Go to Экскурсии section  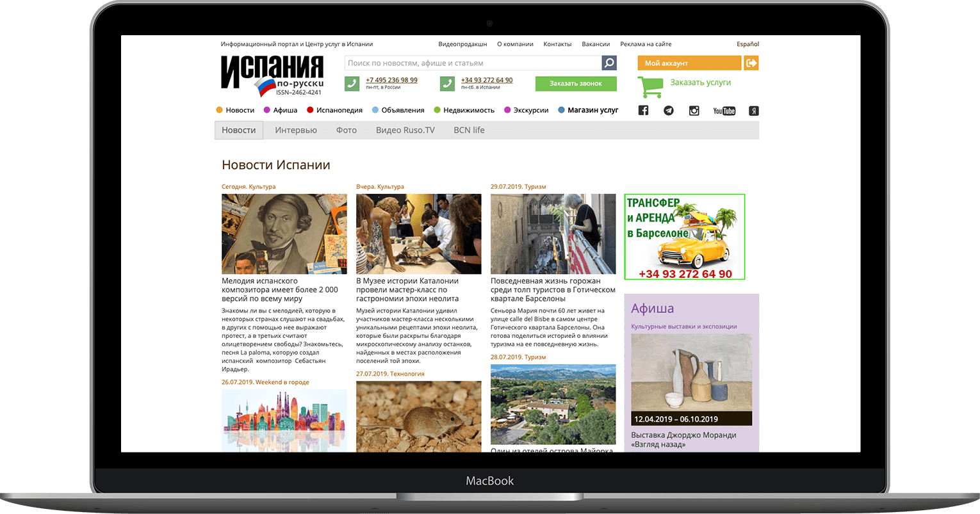[x=527, y=110]
